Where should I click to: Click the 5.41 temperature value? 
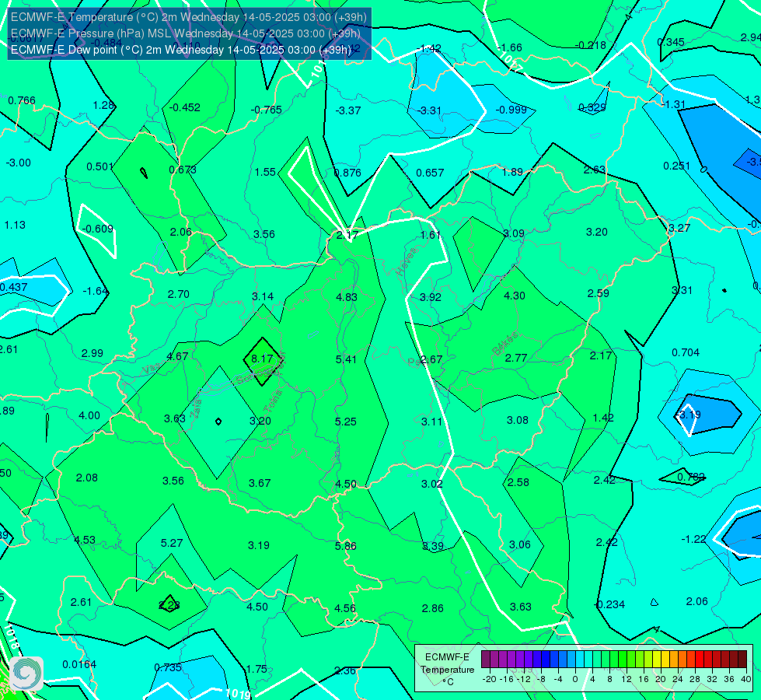[x=346, y=359]
